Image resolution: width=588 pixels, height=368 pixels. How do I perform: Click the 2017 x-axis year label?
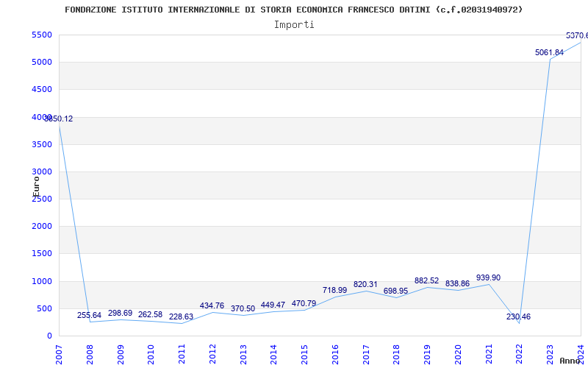tap(366, 355)
